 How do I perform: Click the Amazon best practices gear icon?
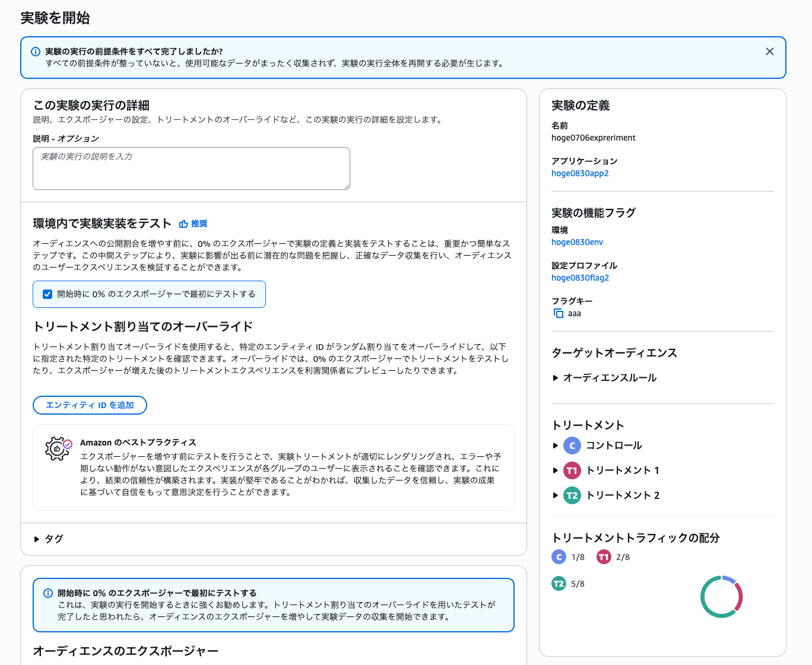coord(58,449)
